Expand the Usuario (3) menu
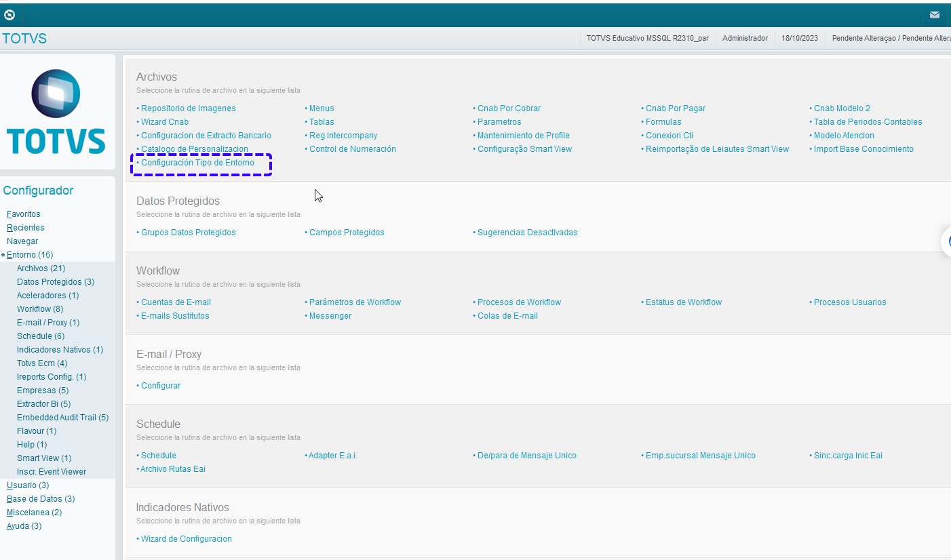The width and height of the screenshot is (951, 560). pos(28,485)
